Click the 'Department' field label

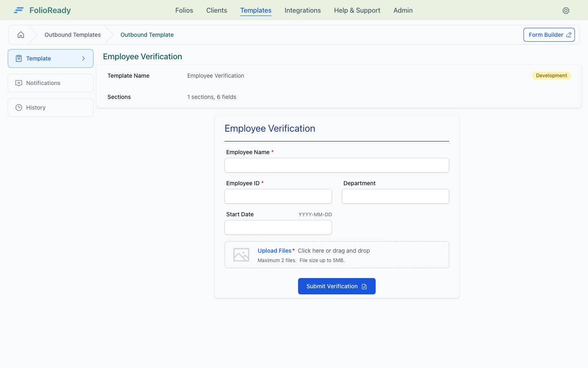pos(359,183)
